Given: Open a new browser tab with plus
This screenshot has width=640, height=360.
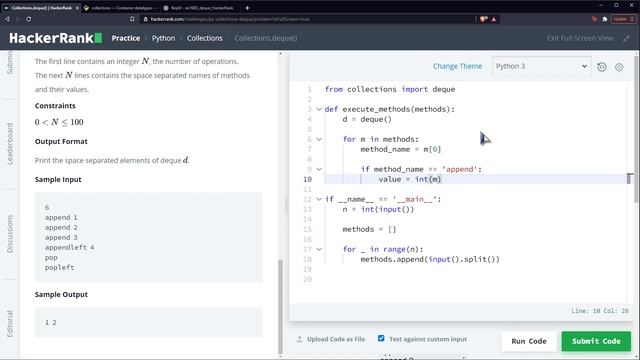Looking at the screenshot, I should [x=247, y=8].
